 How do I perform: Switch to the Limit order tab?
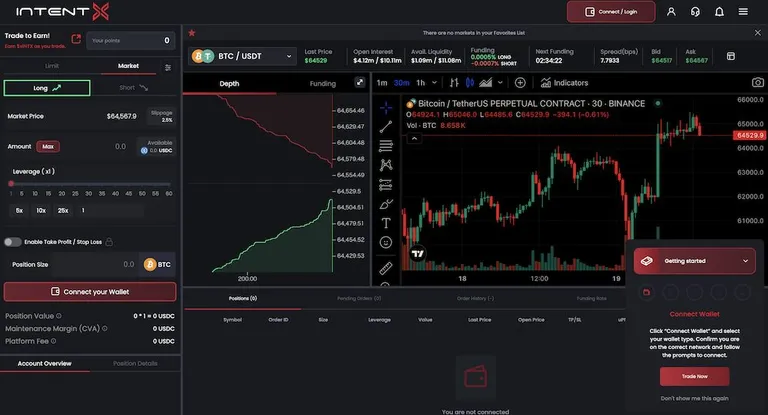52,66
